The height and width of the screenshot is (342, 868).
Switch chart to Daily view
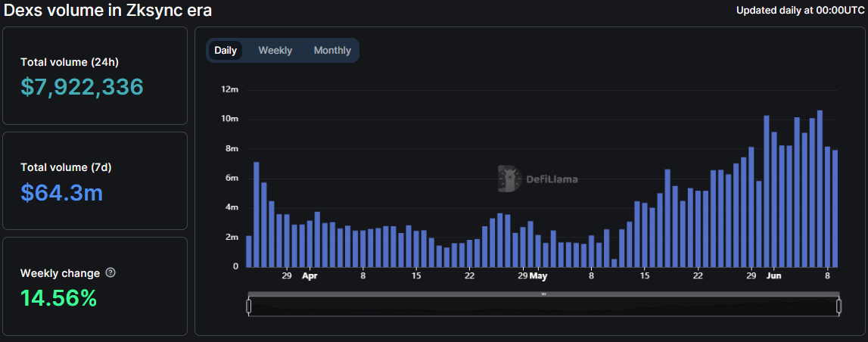pyautogui.click(x=226, y=51)
